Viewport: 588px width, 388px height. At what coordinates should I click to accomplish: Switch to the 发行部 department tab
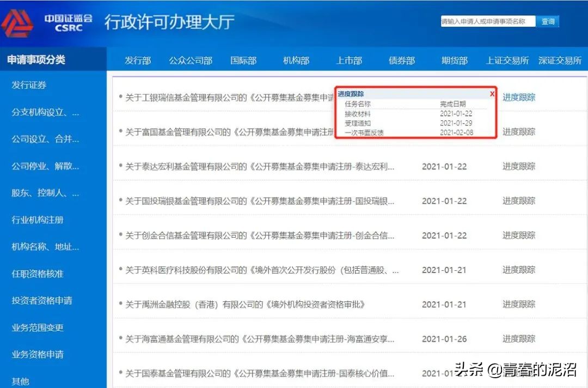pyautogui.click(x=138, y=60)
